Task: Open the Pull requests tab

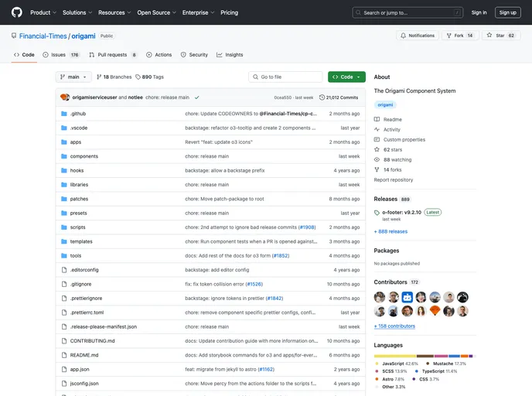Action: [113, 55]
